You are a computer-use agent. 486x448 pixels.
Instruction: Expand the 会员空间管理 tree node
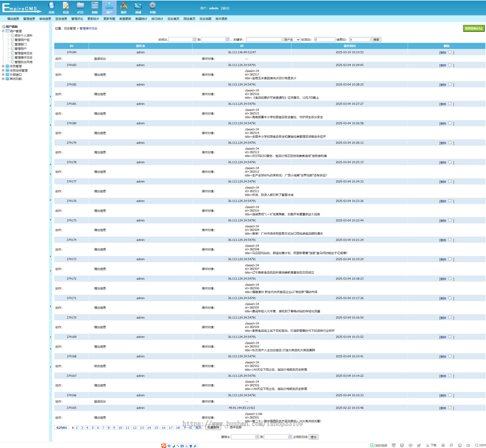tap(3, 70)
